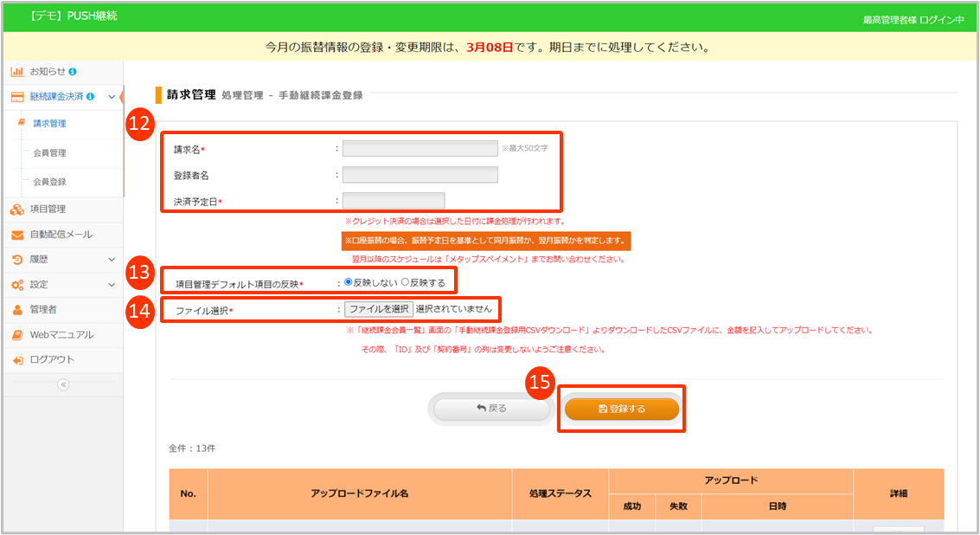Expand the 設定 menu chevron
Image resolution: width=980 pixels, height=535 pixels.
tap(112, 284)
